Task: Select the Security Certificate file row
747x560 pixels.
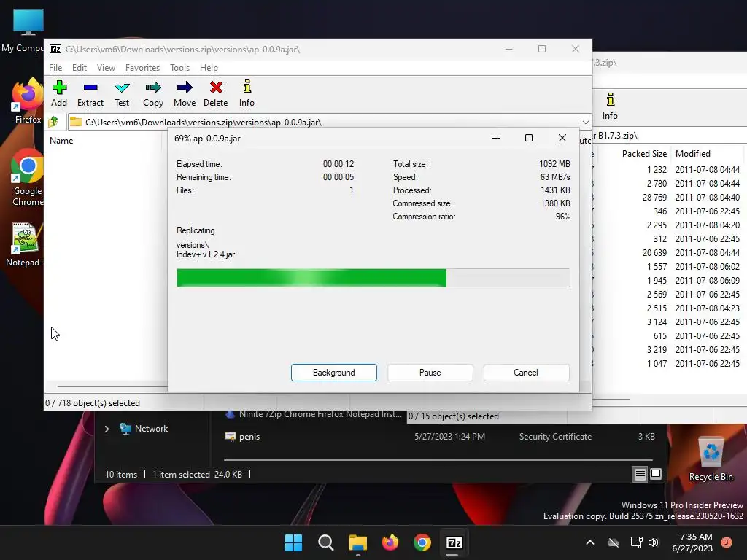Action: (439, 437)
